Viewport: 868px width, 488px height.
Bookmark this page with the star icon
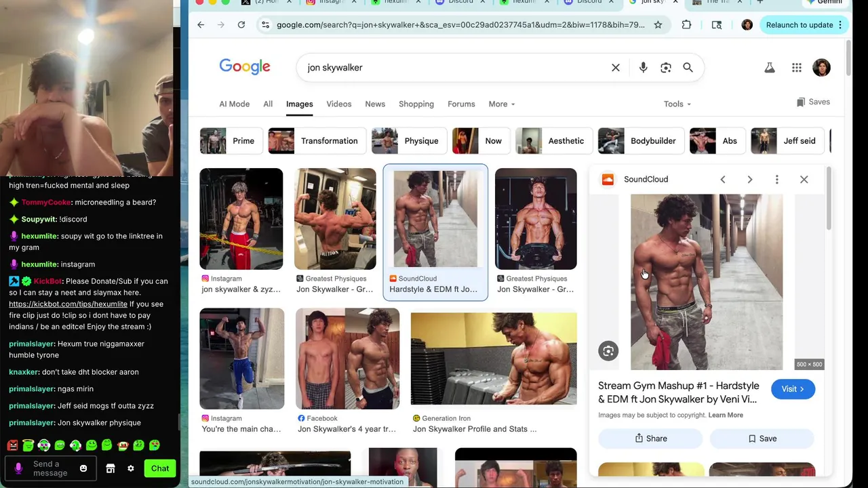(658, 25)
